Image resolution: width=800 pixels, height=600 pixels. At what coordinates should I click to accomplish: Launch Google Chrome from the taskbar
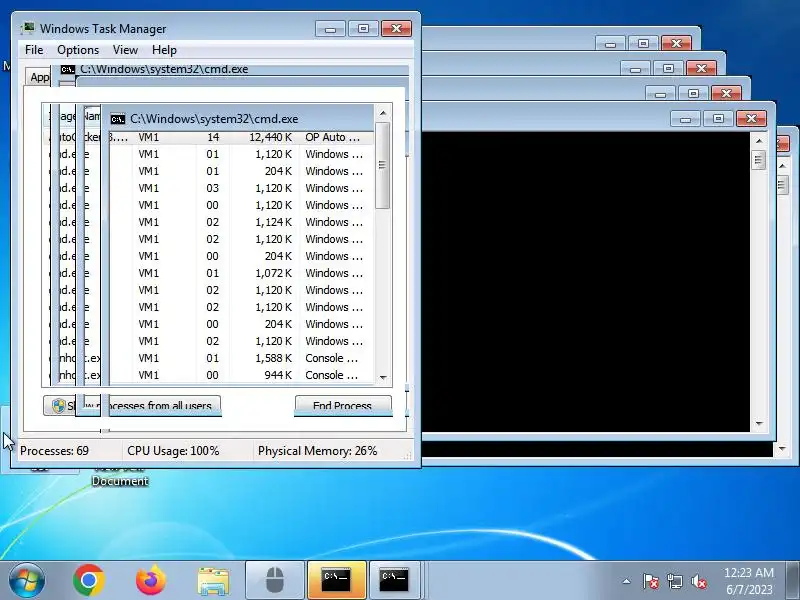[x=89, y=580]
